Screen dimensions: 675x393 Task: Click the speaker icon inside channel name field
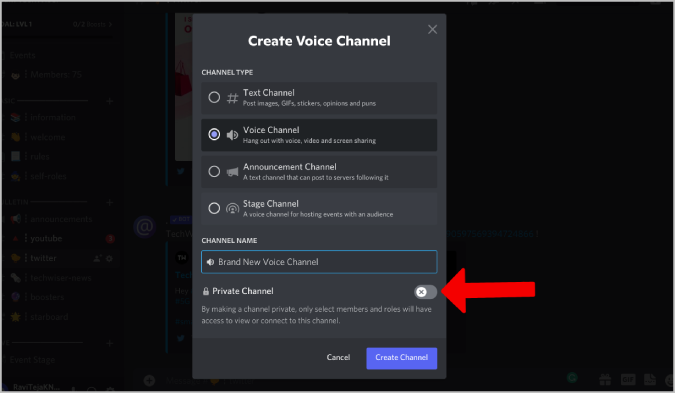tap(210, 262)
